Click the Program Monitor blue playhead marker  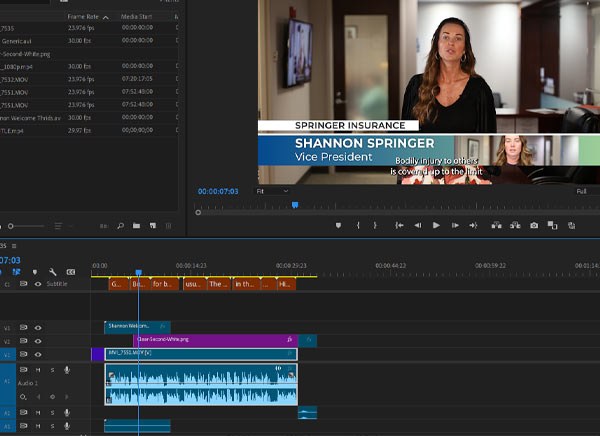(295, 205)
